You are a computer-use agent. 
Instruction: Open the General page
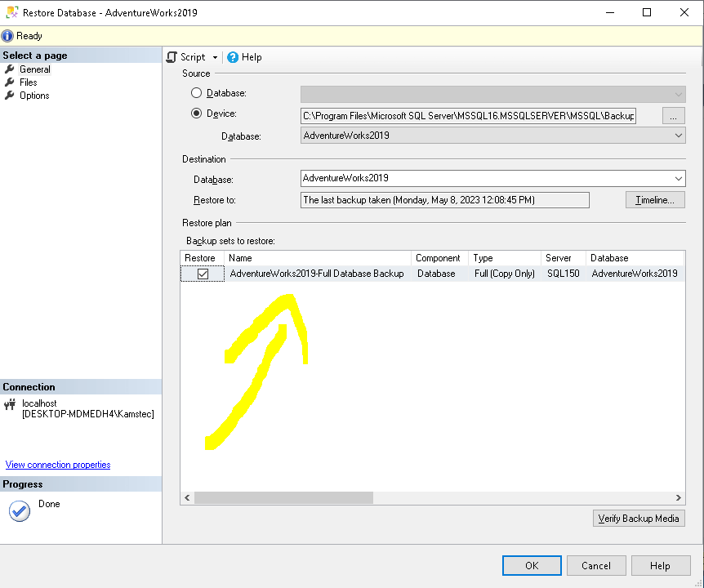click(34, 69)
